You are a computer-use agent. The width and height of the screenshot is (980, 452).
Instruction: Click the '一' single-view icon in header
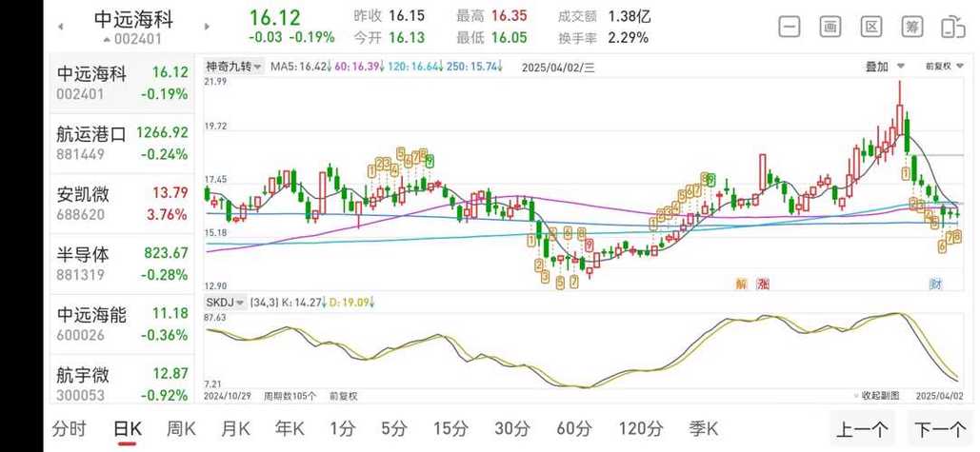click(x=789, y=27)
